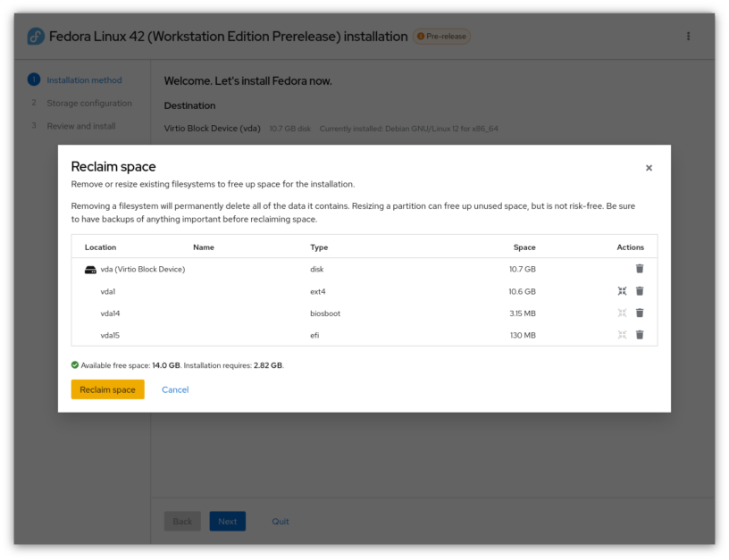The height and width of the screenshot is (560, 729).
Task: Click the disabled shrink icon for vda15
Action: tap(622, 335)
